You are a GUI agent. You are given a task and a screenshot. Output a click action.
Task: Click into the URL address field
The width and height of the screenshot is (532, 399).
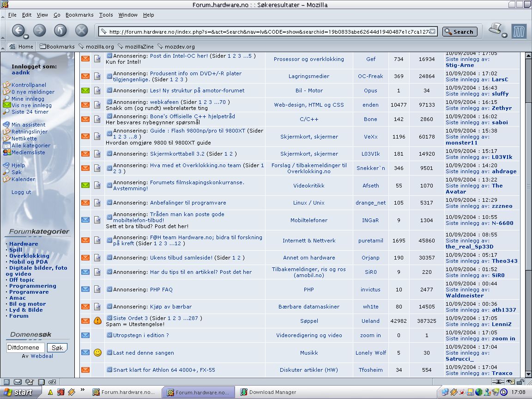[268, 31]
